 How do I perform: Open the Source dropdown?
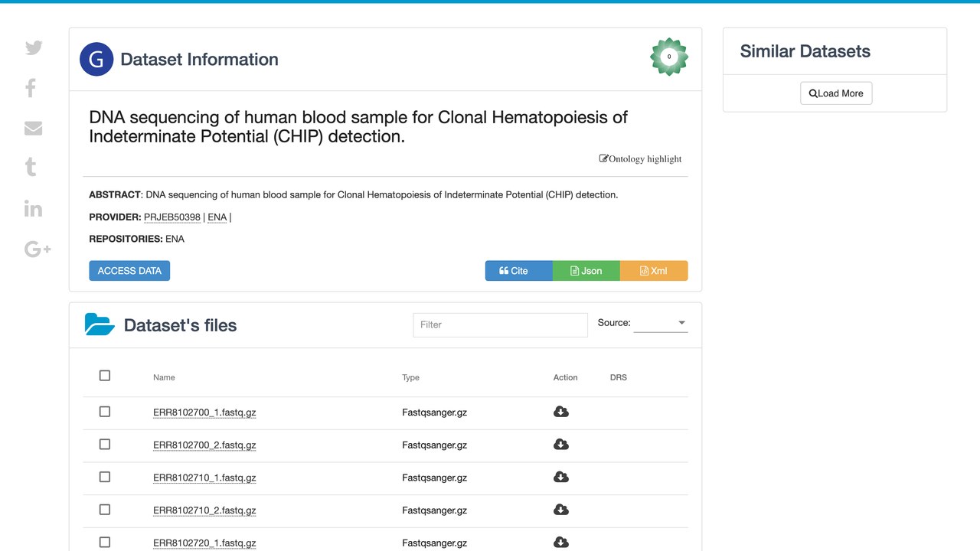click(661, 323)
